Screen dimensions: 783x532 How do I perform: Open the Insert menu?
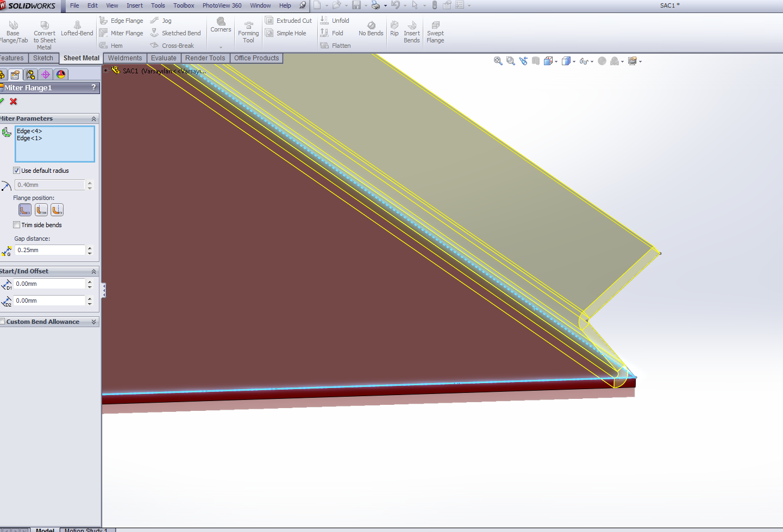click(135, 5)
